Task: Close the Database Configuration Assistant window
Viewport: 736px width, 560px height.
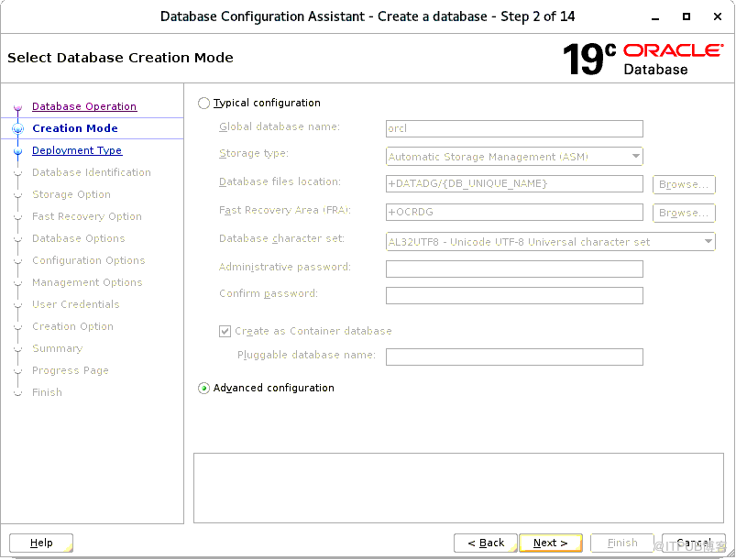Action: pyautogui.click(x=718, y=16)
